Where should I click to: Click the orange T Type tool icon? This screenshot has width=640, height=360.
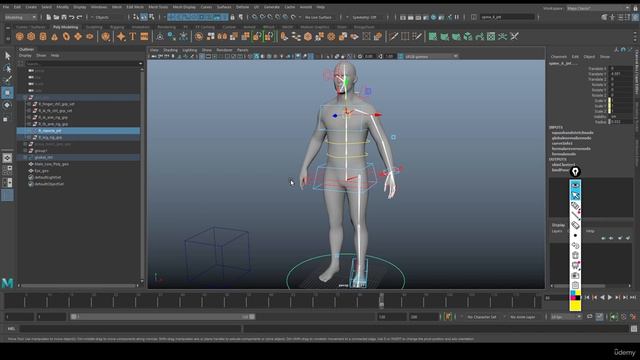tap(133, 37)
